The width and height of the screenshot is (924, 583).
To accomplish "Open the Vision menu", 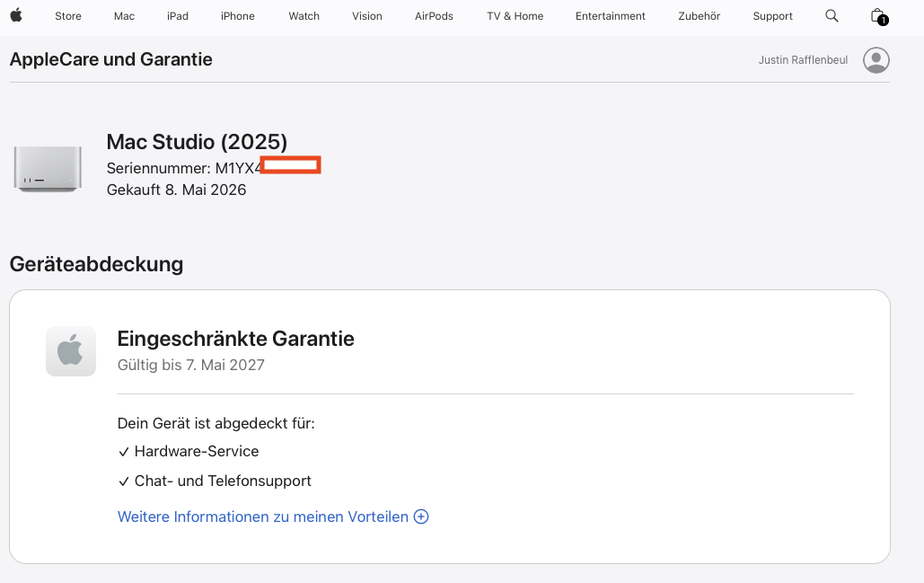I will [367, 16].
